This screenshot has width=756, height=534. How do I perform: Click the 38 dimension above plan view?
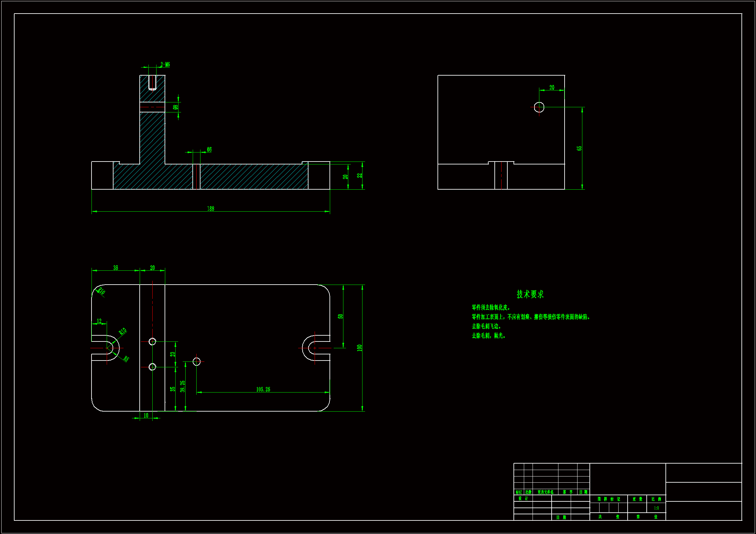point(115,267)
